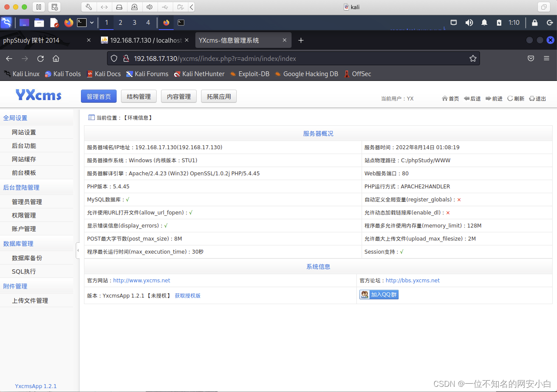Select the 结构管理 tab
Viewport: 557px width, 392px height.
(x=139, y=97)
